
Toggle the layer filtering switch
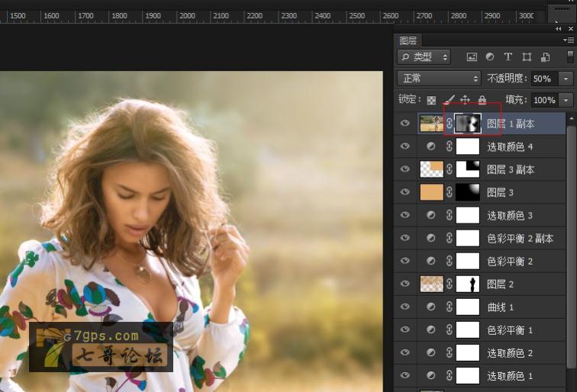tap(570, 57)
